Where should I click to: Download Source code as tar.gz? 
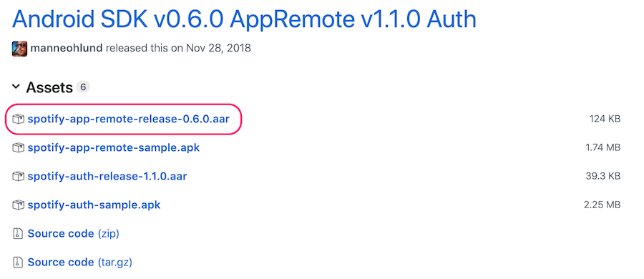click(79, 262)
